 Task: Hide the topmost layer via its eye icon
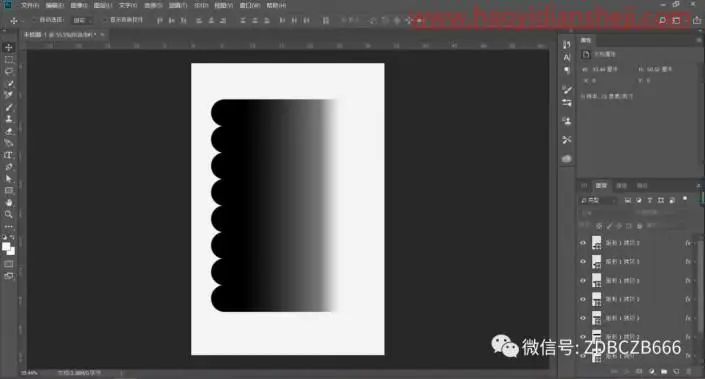point(583,243)
